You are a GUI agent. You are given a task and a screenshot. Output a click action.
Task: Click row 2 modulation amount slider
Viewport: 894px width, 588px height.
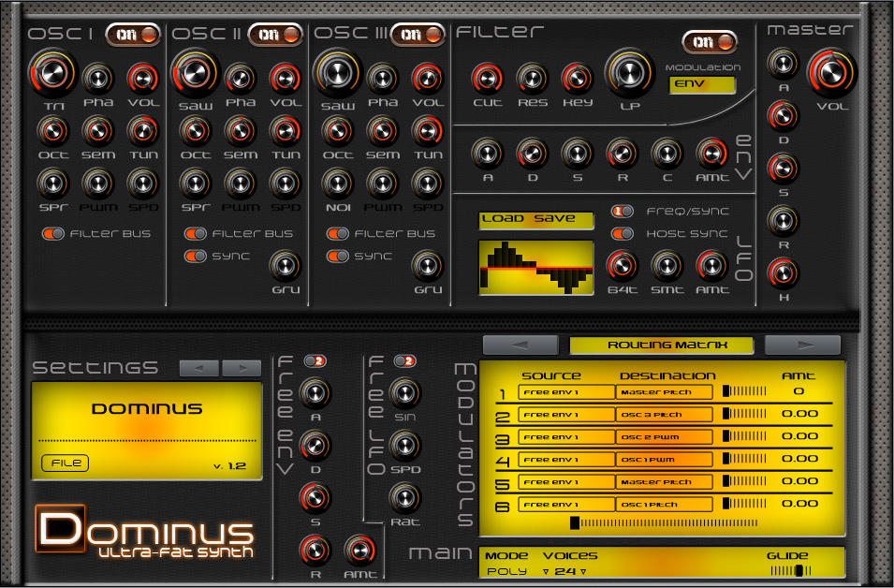click(744, 414)
